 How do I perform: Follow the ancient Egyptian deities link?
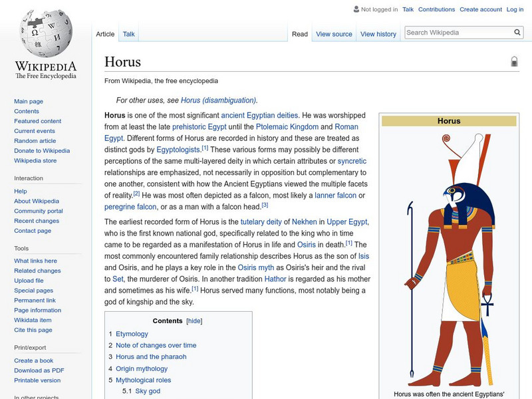tap(259, 115)
